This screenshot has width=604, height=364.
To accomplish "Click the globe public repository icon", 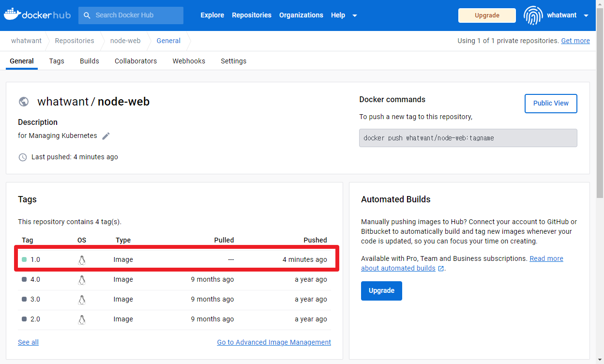I will pyautogui.click(x=24, y=102).
